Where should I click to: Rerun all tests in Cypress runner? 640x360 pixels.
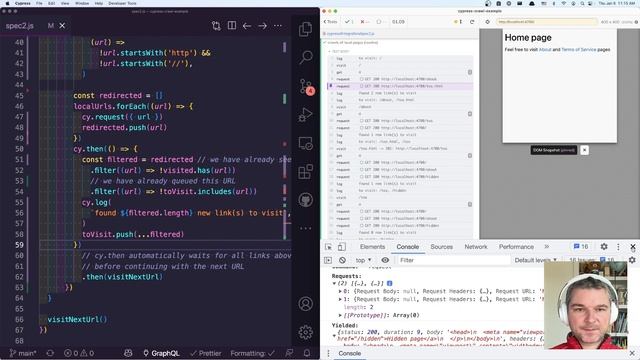pos(472,22)
